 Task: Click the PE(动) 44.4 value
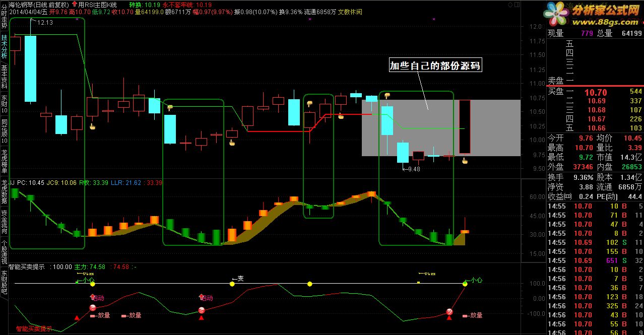pyautogui.click(x=635, y=196)
